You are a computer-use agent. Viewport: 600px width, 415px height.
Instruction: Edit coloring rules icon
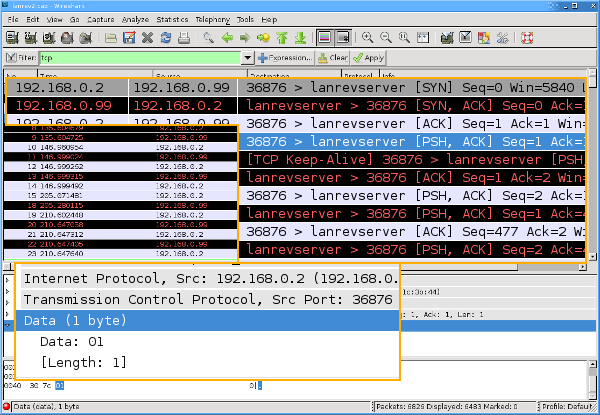point(484,37)
